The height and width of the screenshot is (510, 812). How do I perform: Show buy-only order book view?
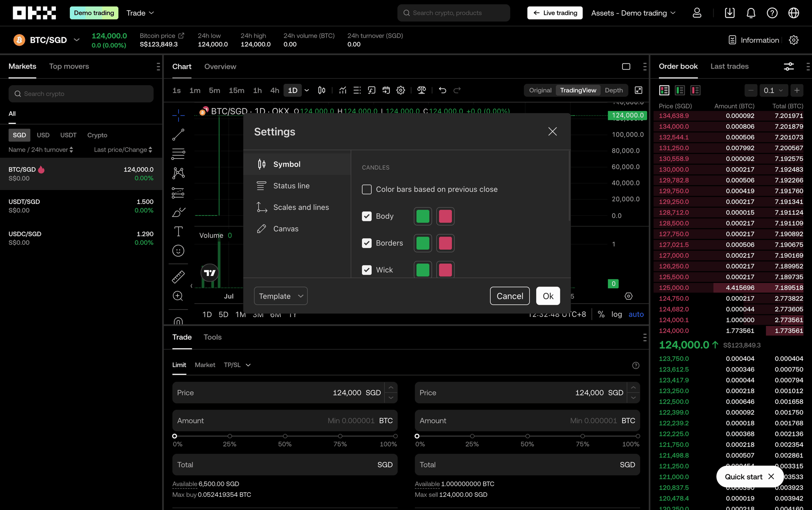pos(680,90)
